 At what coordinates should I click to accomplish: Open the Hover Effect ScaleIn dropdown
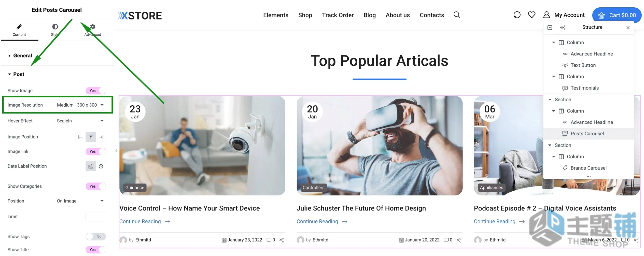[x=80, y=121]
